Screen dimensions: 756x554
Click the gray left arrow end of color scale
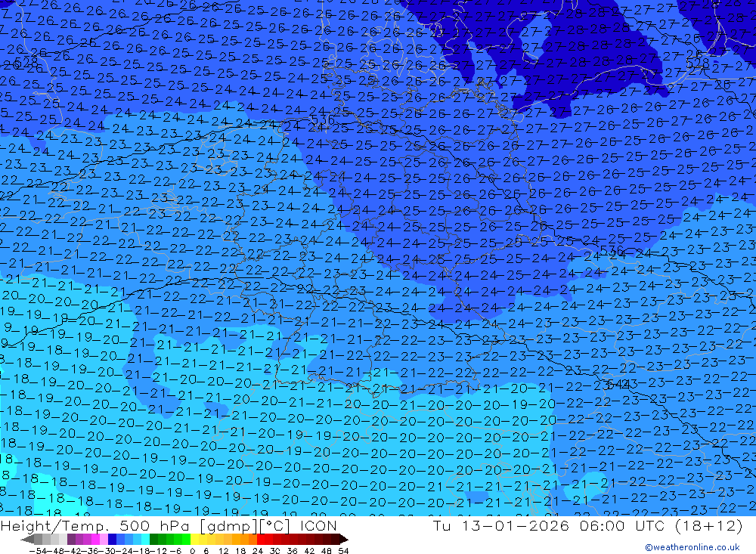click(x=27, y=539)
